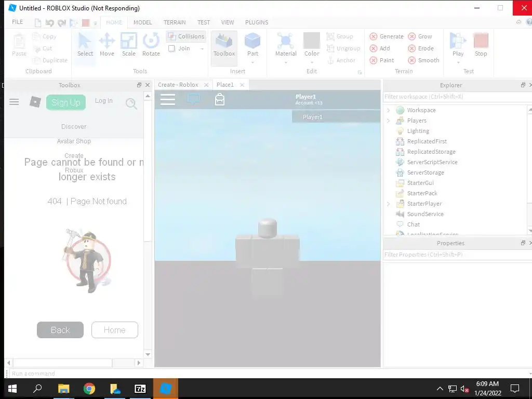The width and height of the screenshot is (532, 399).
Task: Open the Toolbox page hamburger menu
Action: pyautogui.click(x=14, y=102)
